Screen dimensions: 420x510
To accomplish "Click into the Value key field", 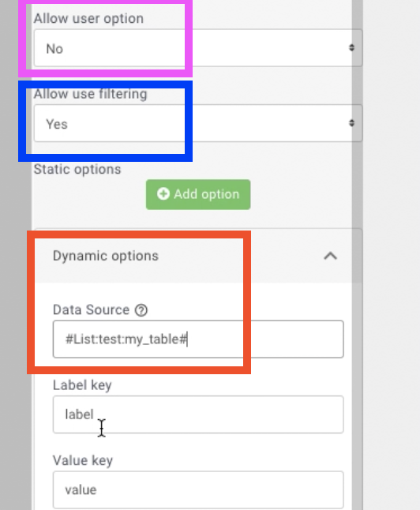I will tap(198, 489).
